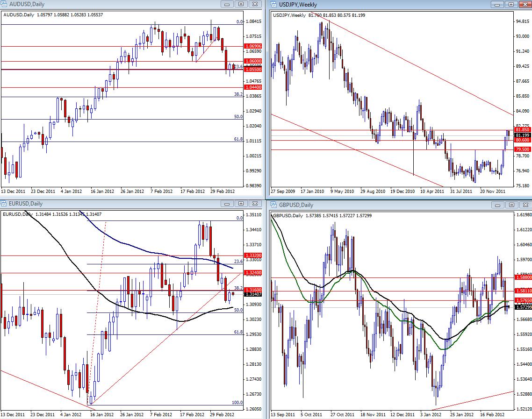Screen dimensions: 532x419
Task: Select the GBPUSD,Daily window title
Action: click(x=296, y=205)
